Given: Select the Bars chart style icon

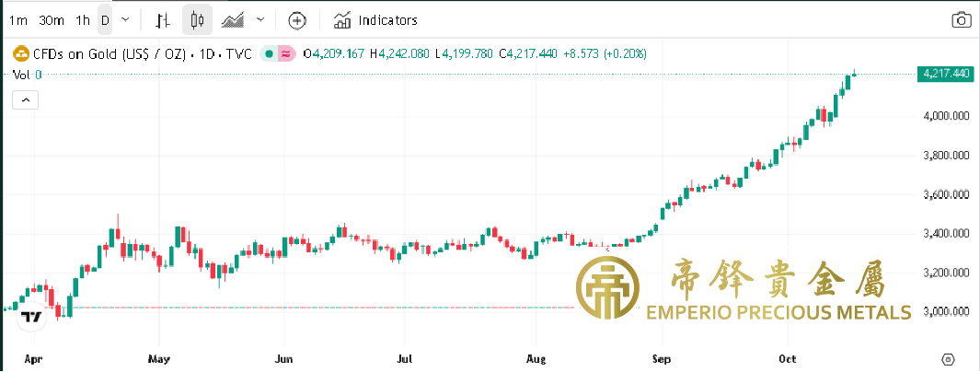Looking at the screenshot, I should click(x=163, y=19).
